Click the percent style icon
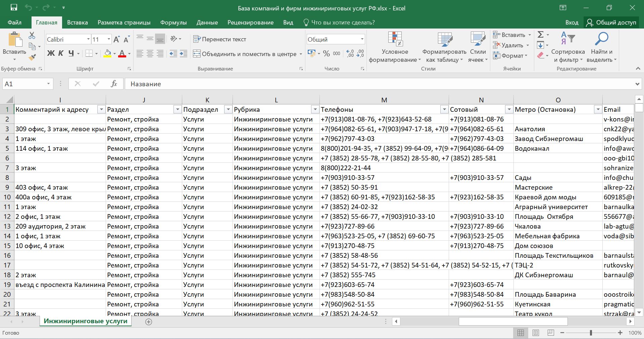The image size is (644, 339). click(326, 54)
